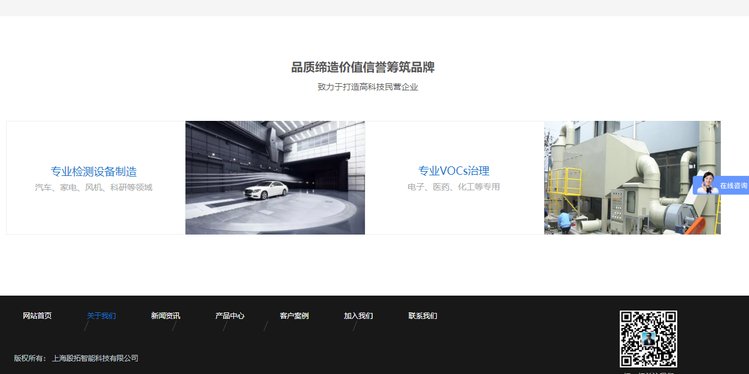749x374 pixels.
Task: Click the 专业VOCs治理 heading link
Action: click(454, 171)
